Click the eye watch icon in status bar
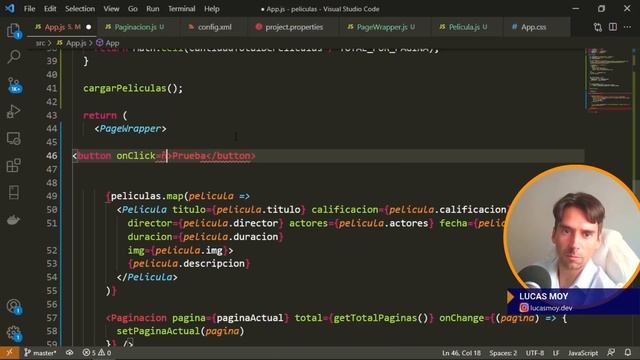This screenshot has height=360, width=640. click(x=69, y=353)
